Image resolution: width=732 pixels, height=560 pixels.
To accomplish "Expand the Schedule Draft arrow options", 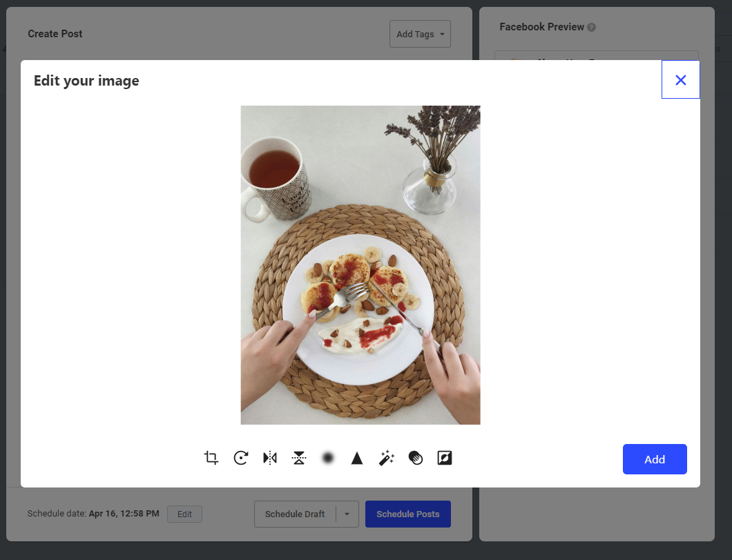I will 349,514.
